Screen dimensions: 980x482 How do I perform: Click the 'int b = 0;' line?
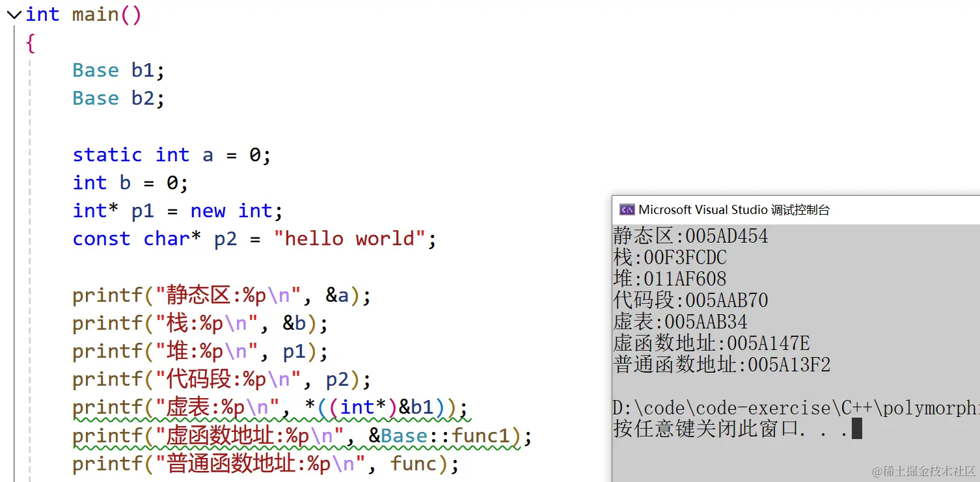[130, 183]
